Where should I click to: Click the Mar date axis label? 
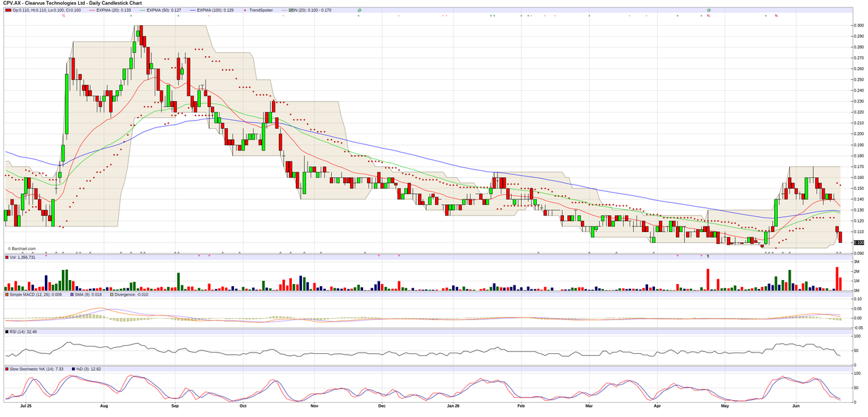(x=589, y=407)
